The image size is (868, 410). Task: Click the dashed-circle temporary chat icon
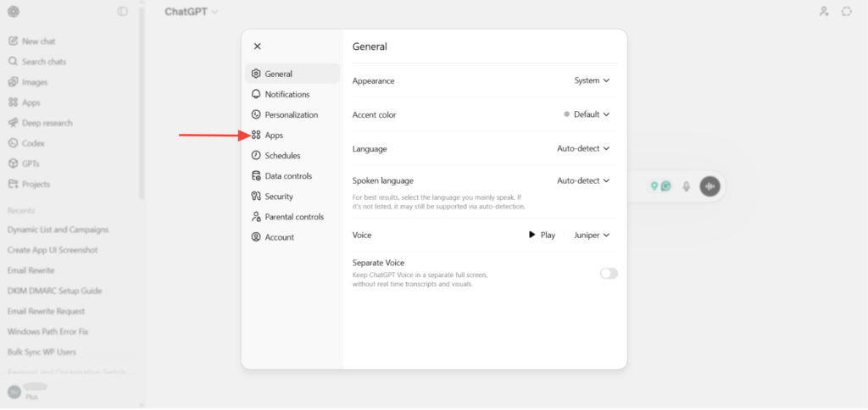pos(847,12)
